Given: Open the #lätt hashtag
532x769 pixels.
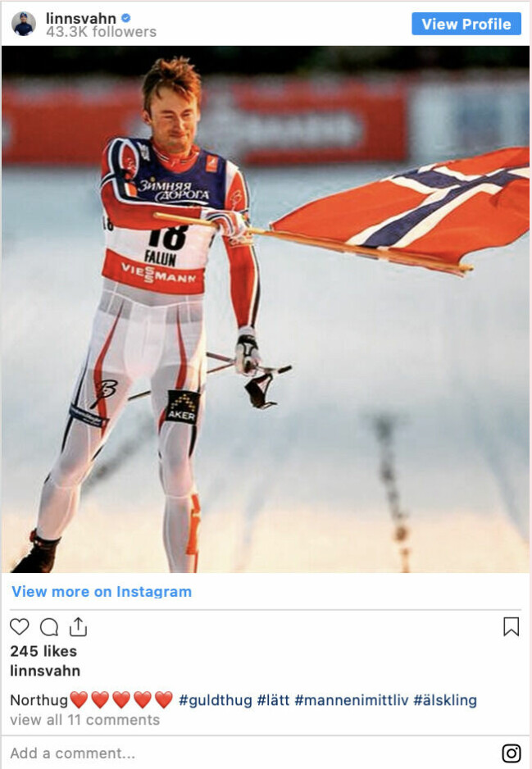Looking at the screenshot, I should point(273,700).
